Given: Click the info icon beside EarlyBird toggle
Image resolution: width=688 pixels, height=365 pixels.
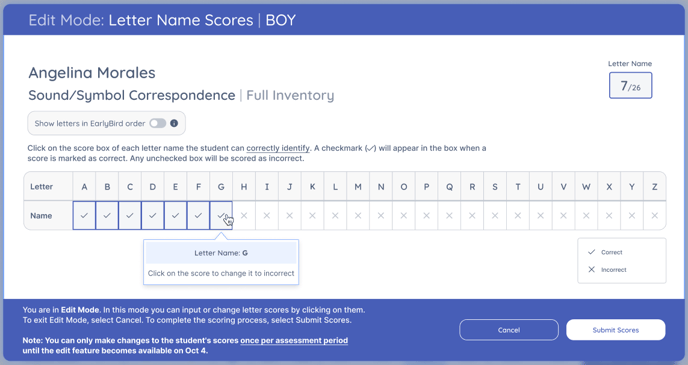Looking at the screenshot, I should pos(174,123).
